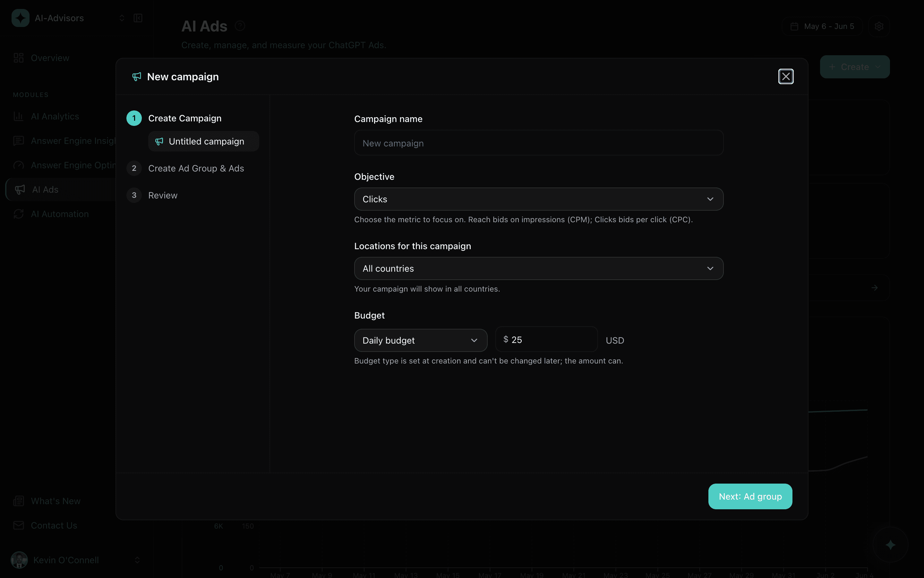Open the Daily budget type dropdown
The height and width of the screenshot is (578, 924).
(x=420, y=340)
